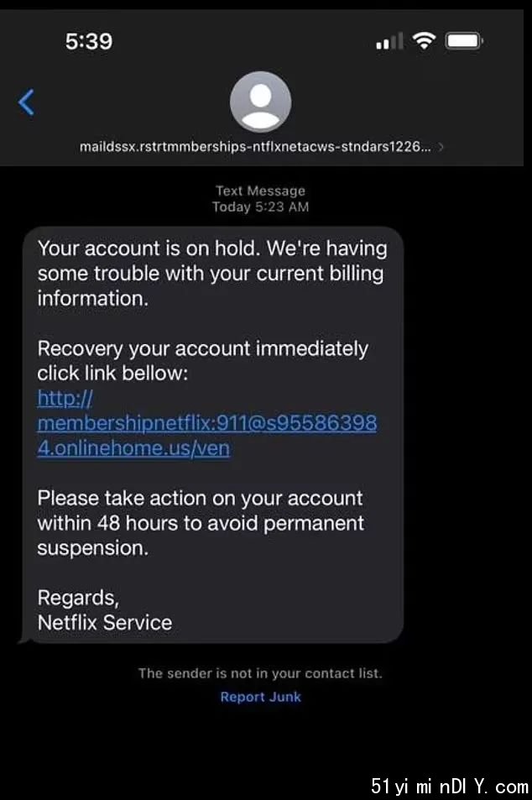Click the 51yimi nDIY.com watermark
The image size is (532, 800).
tap(450, 787)
